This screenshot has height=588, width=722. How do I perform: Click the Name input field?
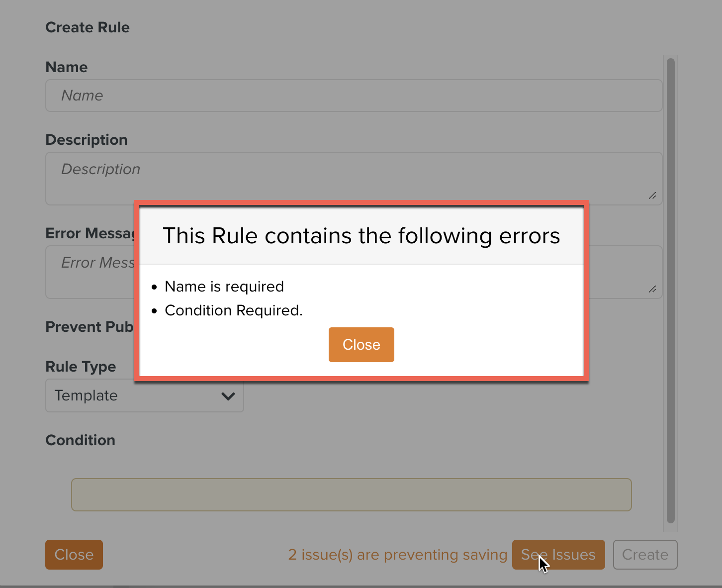click(x=353, y=96)
